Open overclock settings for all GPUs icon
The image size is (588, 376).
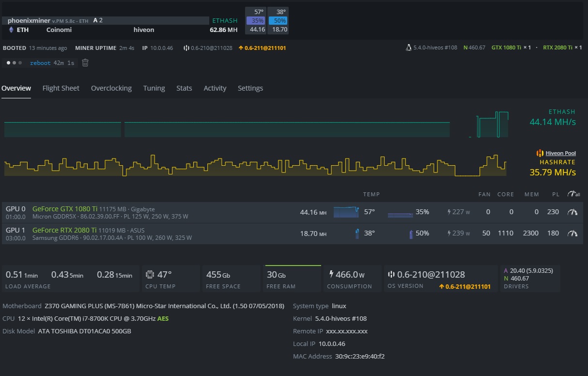click(573, 194)
